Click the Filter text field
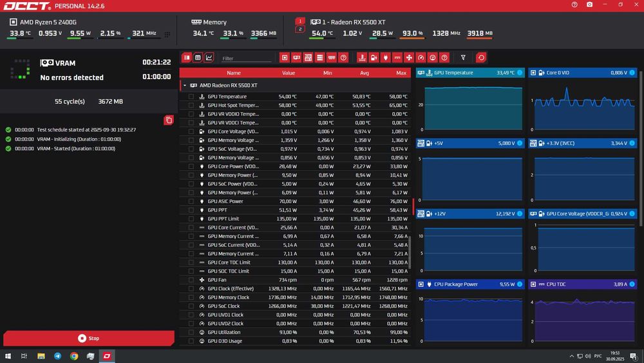This screenshot has width=644, height=363. [x=247, y=59]
